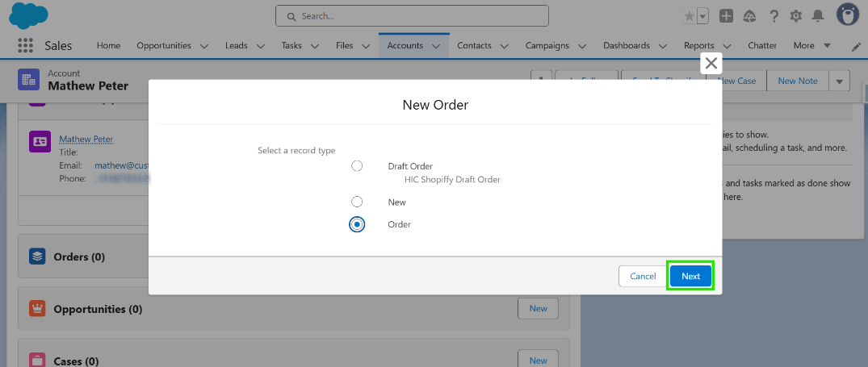This screenshot has height=367, width=868.
Task: Expand the Accounts tab chevron
Action: pyautogui.click(x=436, y=47)
